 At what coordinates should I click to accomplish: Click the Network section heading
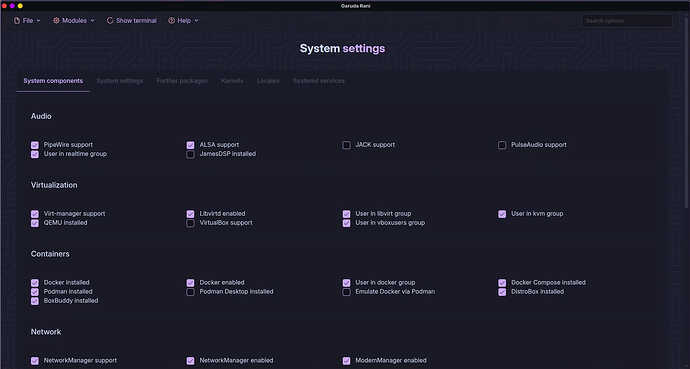tap(46, 332)
